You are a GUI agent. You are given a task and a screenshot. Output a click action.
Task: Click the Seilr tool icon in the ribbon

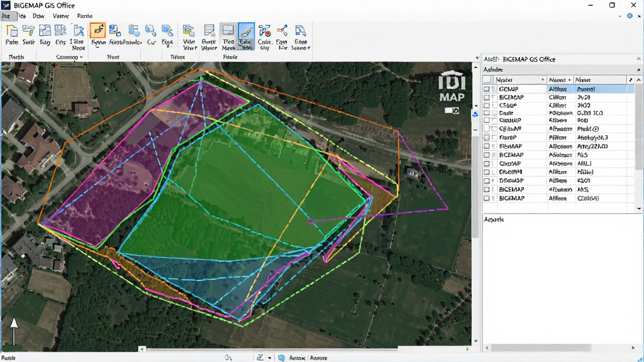pyautogui.click(x=28, y=31)
